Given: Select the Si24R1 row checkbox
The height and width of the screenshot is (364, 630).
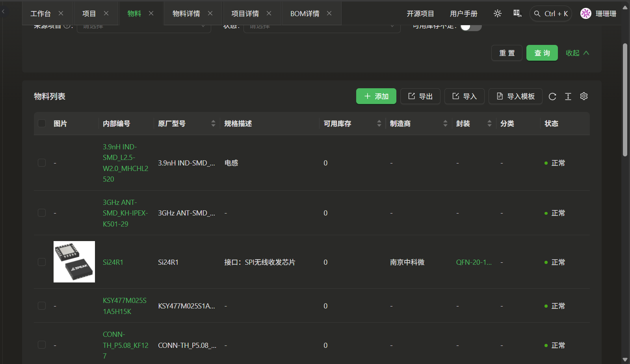Looking at the screenshot, I should tap(42, 262).
